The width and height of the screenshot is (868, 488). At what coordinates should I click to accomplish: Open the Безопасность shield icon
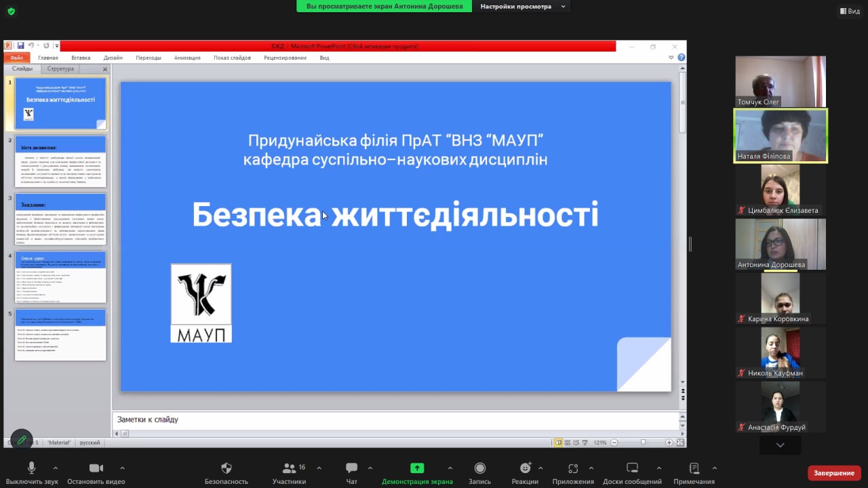226,468
